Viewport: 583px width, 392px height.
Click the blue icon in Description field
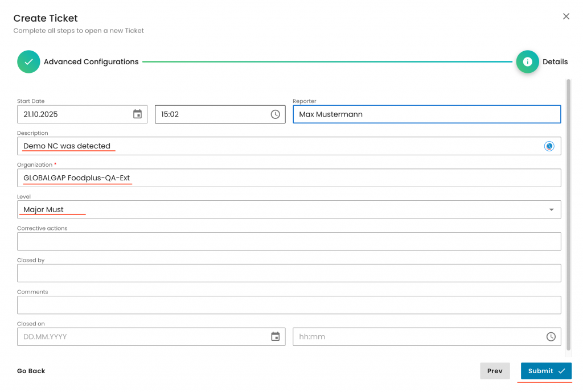coord(549,146)
